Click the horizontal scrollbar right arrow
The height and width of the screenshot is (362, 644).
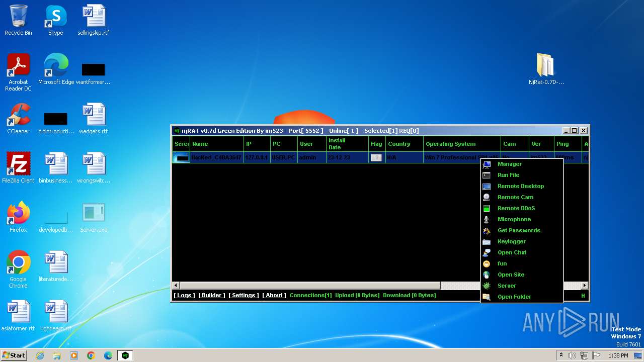pos(584,286)
